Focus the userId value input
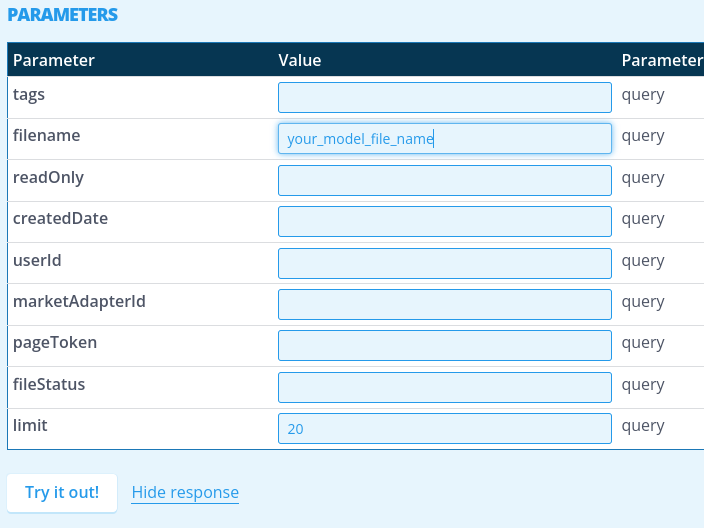Image resolution: width=704 pixels, height=528 pixels. (444, 263)
